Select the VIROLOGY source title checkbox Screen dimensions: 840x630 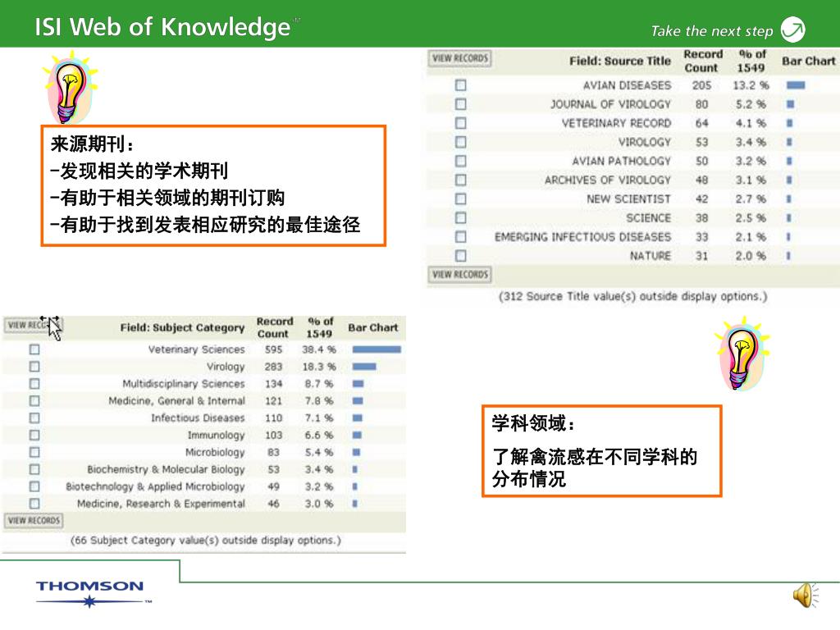[x=461, y=142]
